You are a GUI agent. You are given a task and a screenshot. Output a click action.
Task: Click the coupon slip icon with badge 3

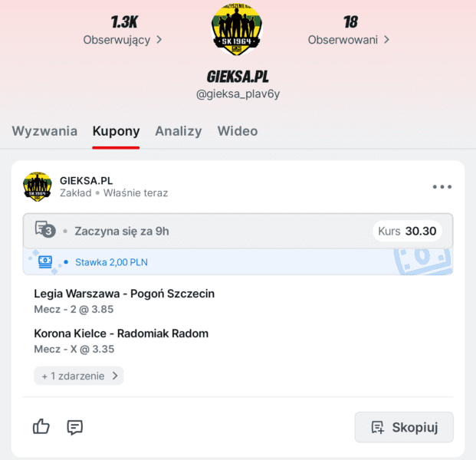(x=45, y=229)
